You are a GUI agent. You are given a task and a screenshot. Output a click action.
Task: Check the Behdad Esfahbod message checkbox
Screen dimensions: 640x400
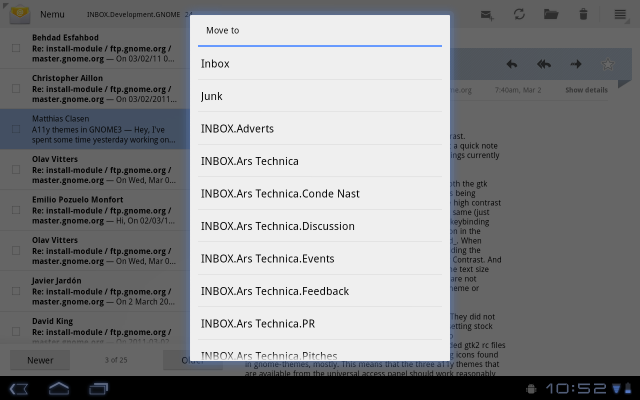tap(16, 48)
